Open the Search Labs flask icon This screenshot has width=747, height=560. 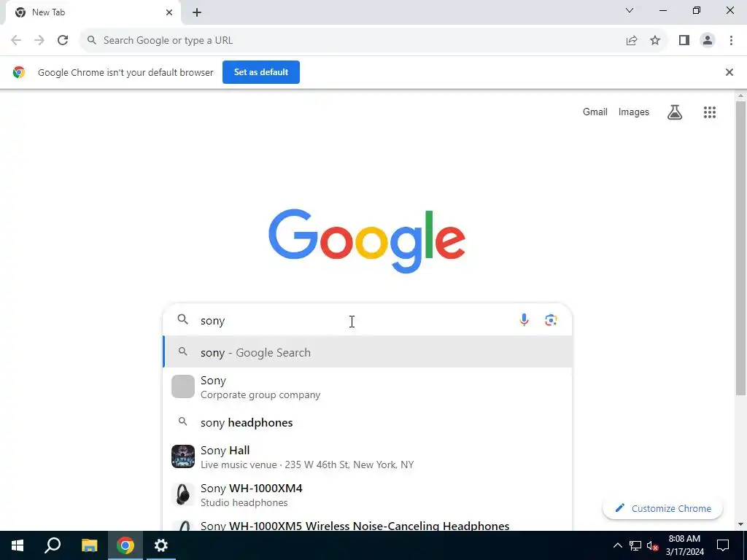pos(675,112)
